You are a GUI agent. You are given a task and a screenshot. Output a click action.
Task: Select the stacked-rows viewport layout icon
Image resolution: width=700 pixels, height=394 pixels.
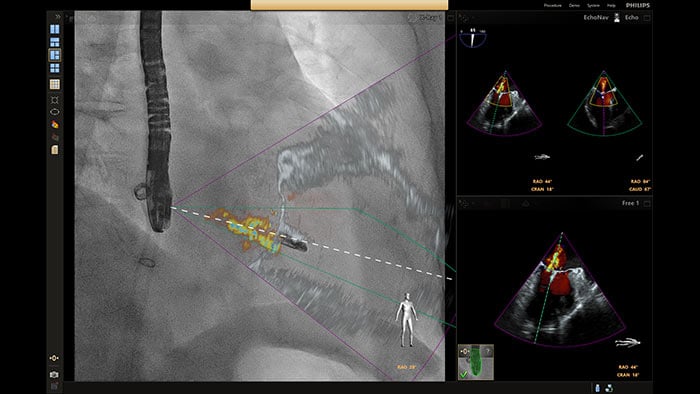pos(55,42)
